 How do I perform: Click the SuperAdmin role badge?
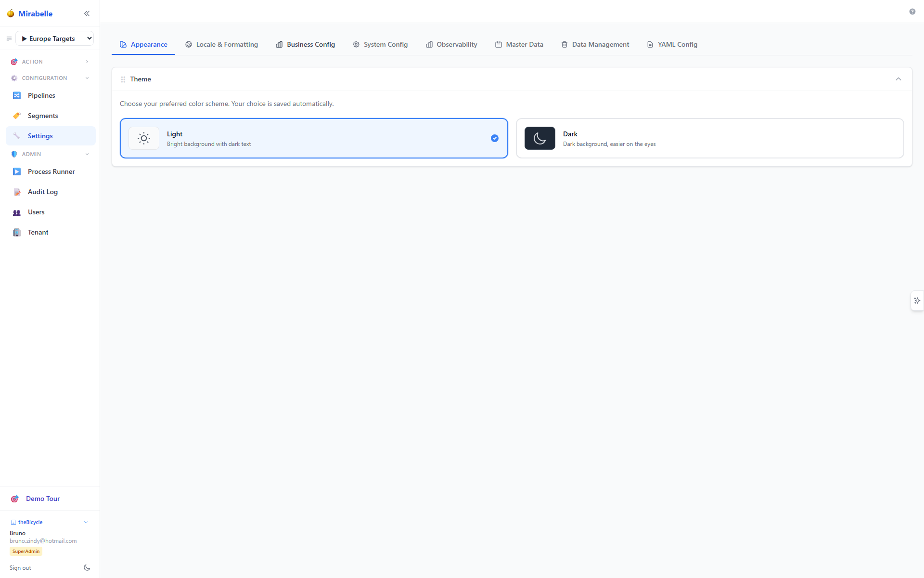pos(26,551)
